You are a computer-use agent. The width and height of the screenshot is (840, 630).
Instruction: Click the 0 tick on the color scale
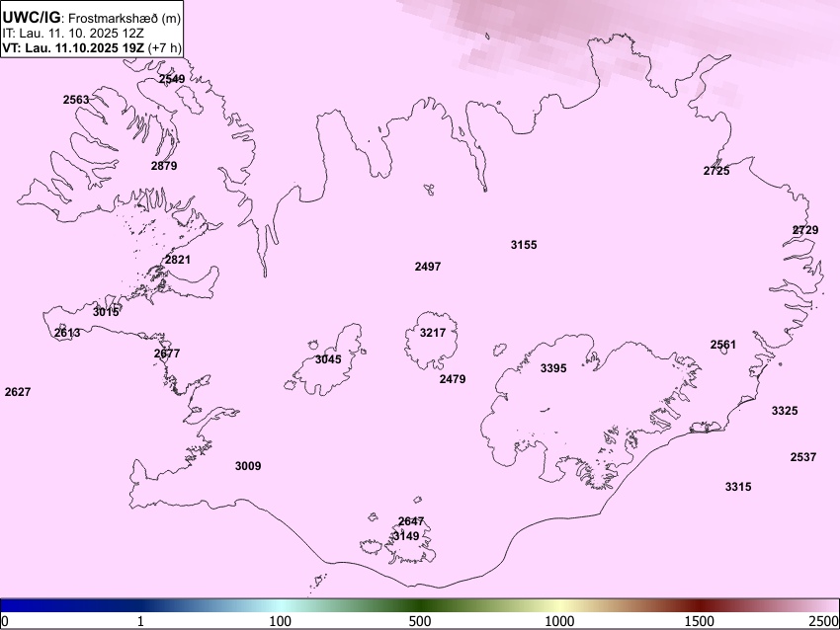tap(5, 621)
